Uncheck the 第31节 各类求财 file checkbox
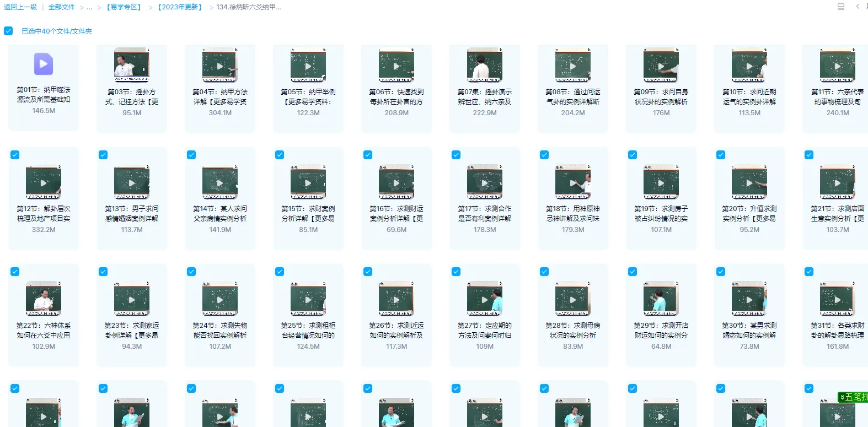The image size is (868, 427). [809, 272]
